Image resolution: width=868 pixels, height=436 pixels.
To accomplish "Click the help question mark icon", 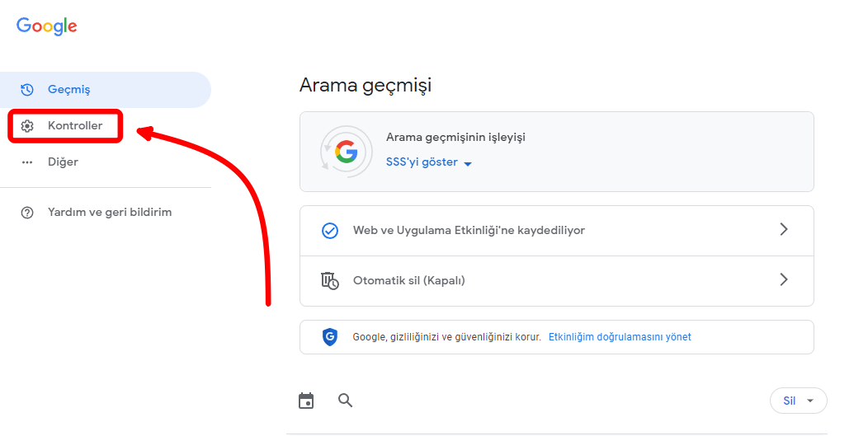I will point(27,213).
